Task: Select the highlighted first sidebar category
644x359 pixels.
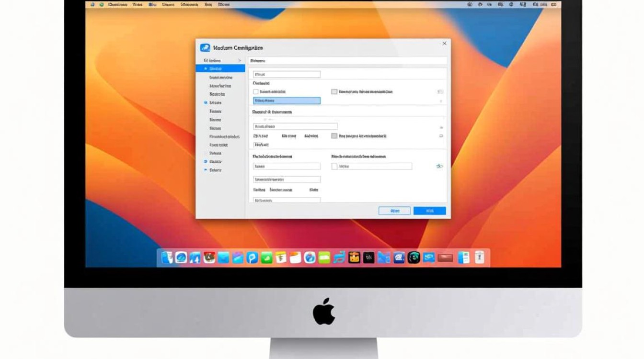Action: click(220, 69)
